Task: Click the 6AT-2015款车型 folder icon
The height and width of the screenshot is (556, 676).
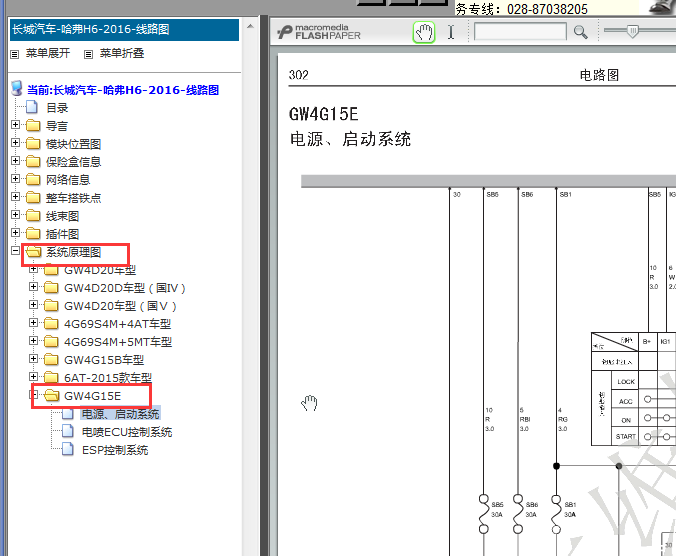Action: [x=51, y=378]
